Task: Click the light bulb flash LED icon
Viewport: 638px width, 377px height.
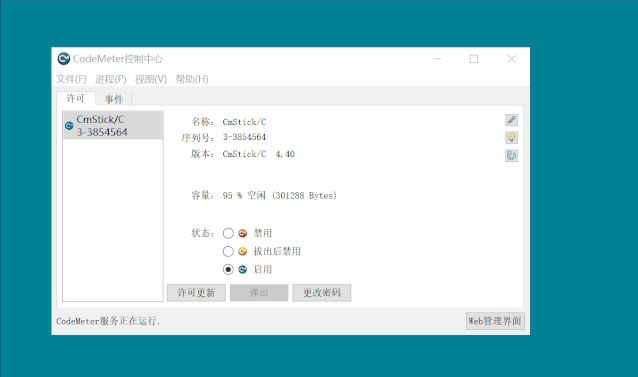Action: click(511, 138)
